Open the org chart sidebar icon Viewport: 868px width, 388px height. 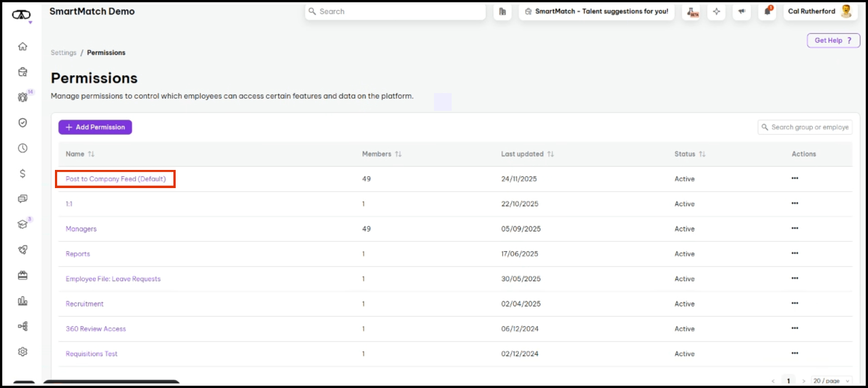pos(23,326)
